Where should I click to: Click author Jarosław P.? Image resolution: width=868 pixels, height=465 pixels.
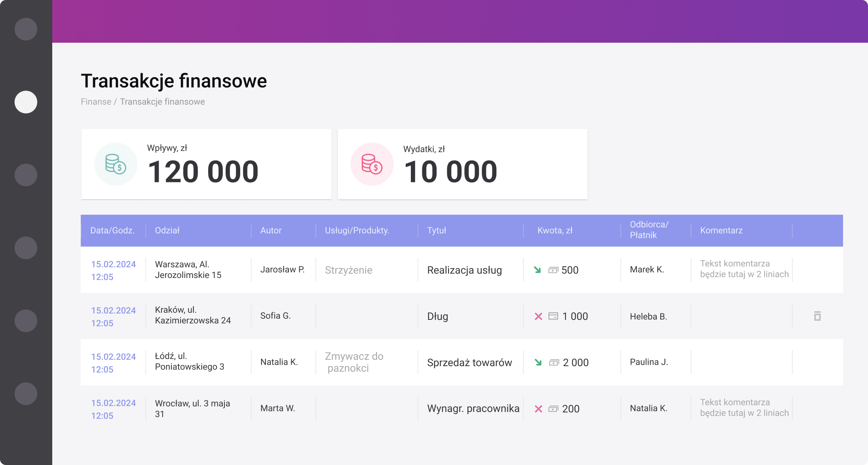[x=282, y=270]
